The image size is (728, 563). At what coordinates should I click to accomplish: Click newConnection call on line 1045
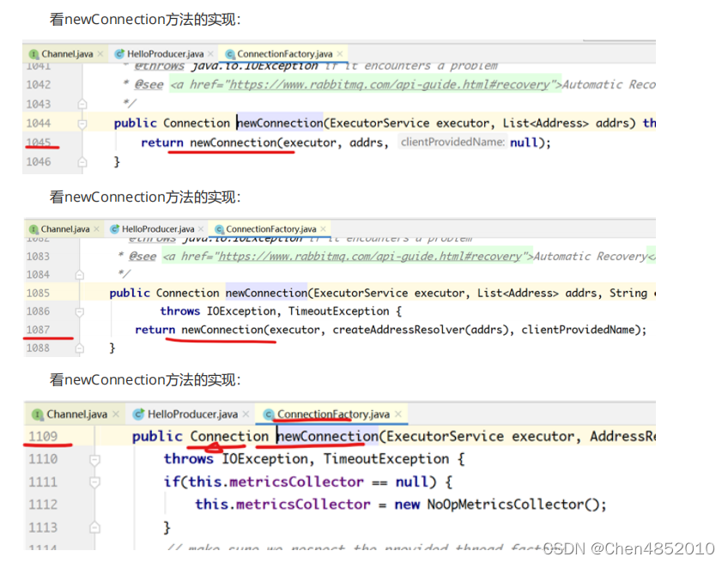tap(233, 142)
